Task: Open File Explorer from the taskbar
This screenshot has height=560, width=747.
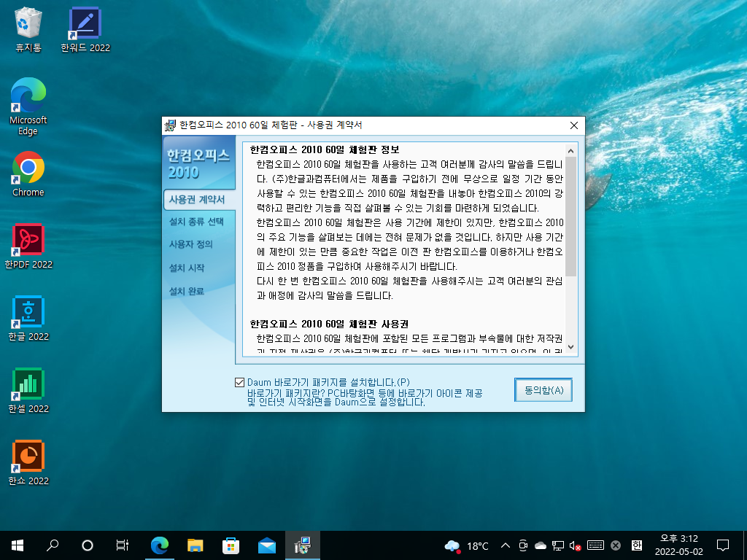Action: [196, 545]
